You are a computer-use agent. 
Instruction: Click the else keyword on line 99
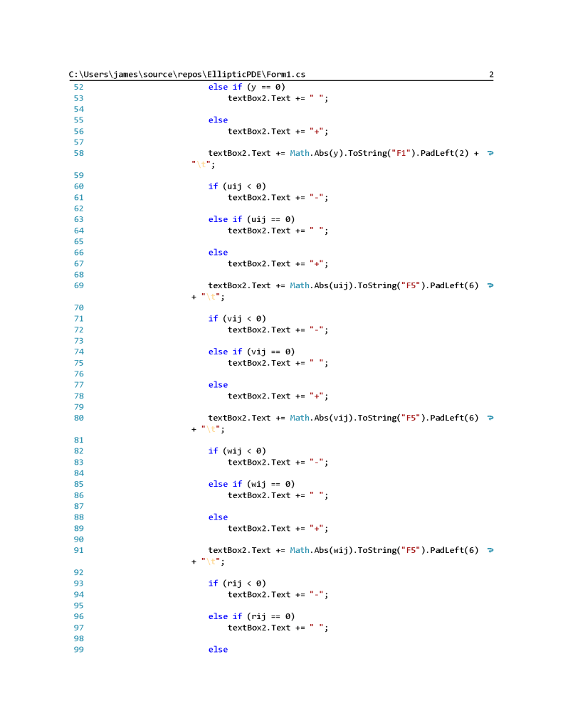[x=218, y=650]
